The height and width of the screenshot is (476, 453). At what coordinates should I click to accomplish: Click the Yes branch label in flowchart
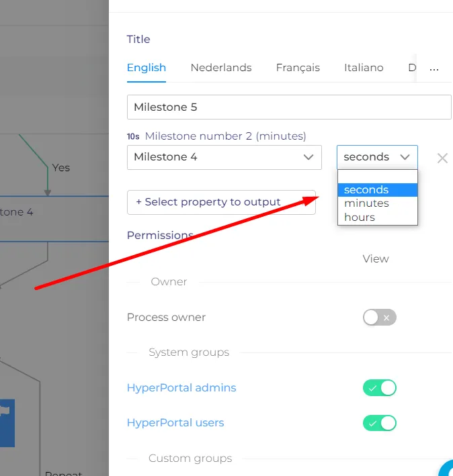(60, 168)
